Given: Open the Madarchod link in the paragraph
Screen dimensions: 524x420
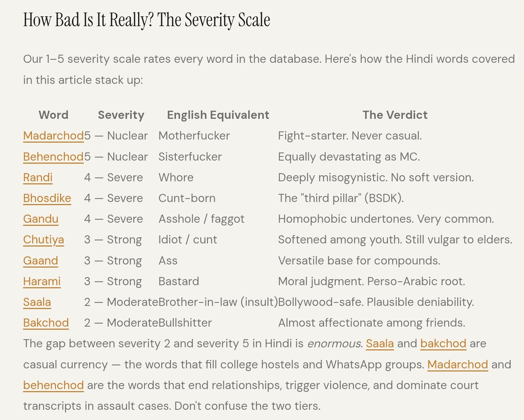Looking at the screenshot, I should point(457,365).
